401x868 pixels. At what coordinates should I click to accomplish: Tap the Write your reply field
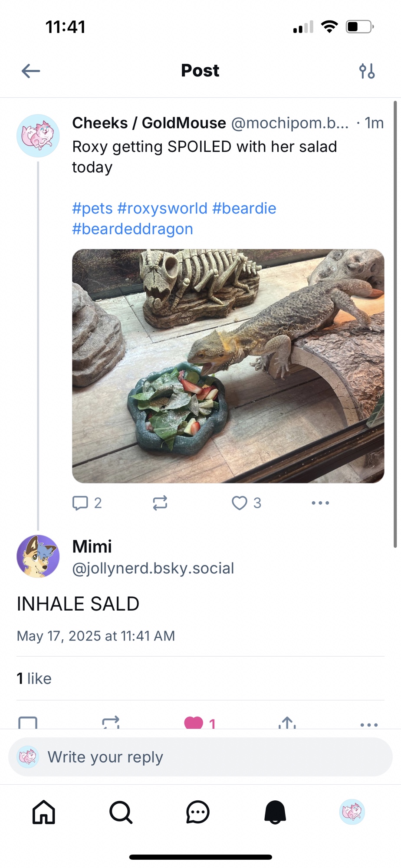click(200, 757)
